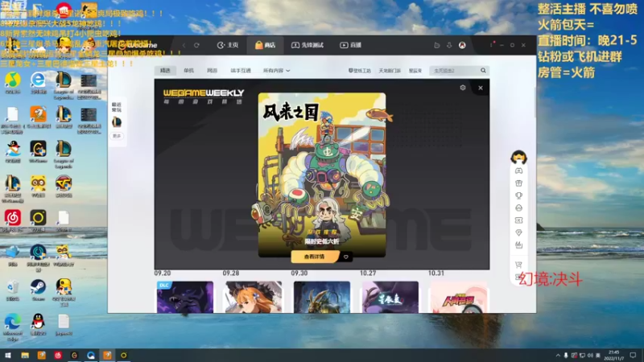Open Microsoft Edge desktop shortcut

pyautogui.click(x=13, y=327)
